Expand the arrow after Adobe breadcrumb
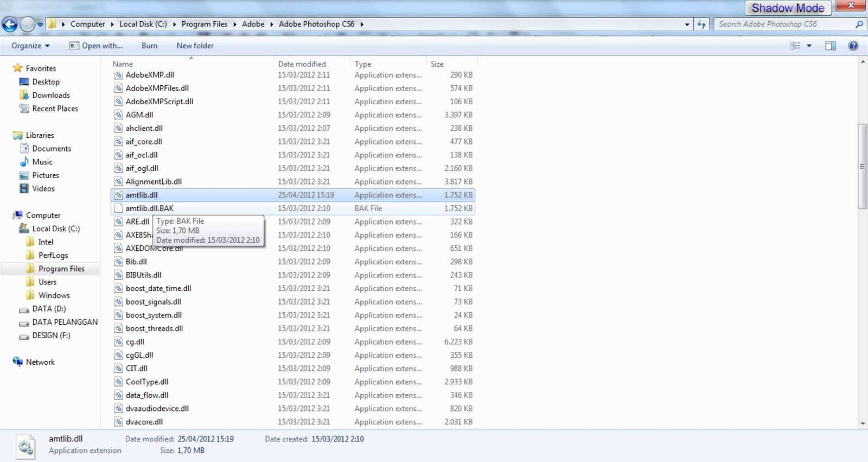The width and height of the screenshot is (868, 462). point(272,24)
